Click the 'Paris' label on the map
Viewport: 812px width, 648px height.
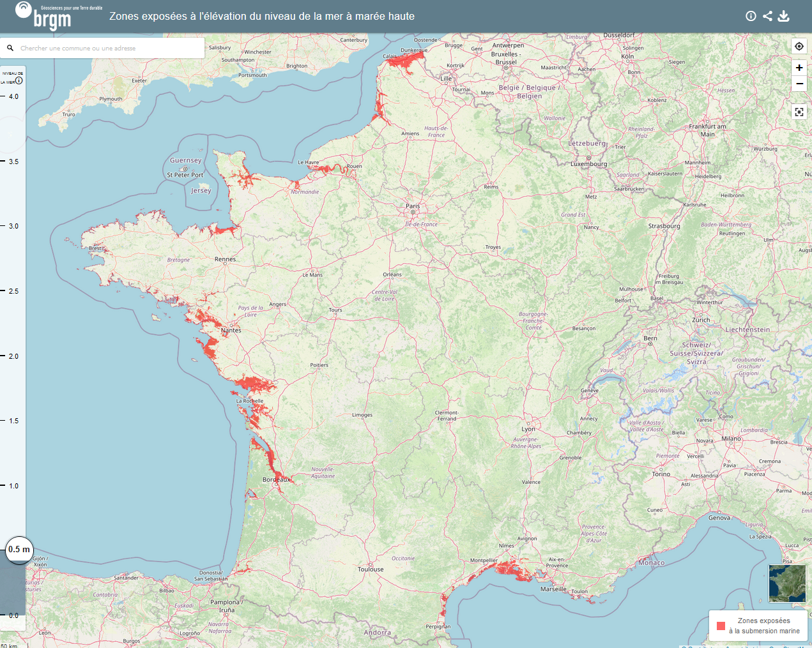point(413,206)
